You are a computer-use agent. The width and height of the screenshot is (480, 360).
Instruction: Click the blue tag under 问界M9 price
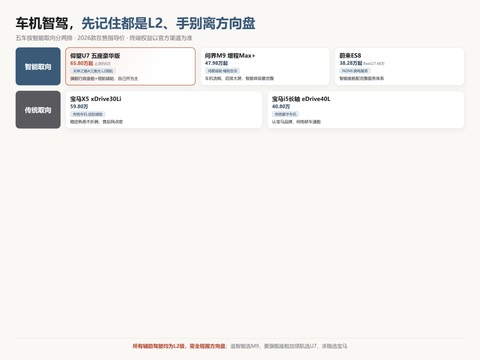(222, 71)
